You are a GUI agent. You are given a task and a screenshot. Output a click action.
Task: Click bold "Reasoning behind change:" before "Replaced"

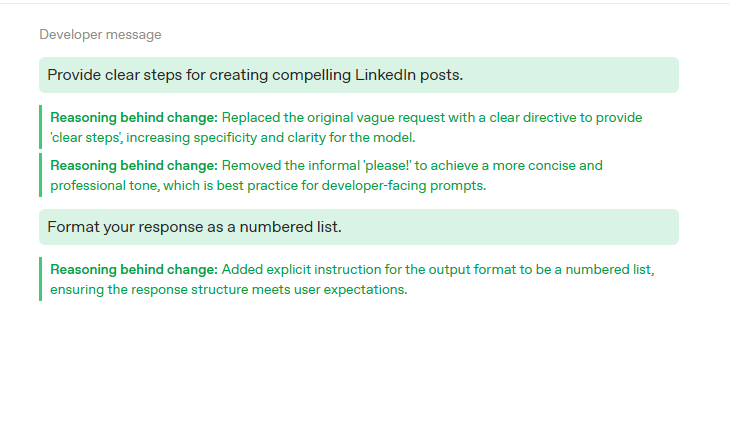(134, 118)
